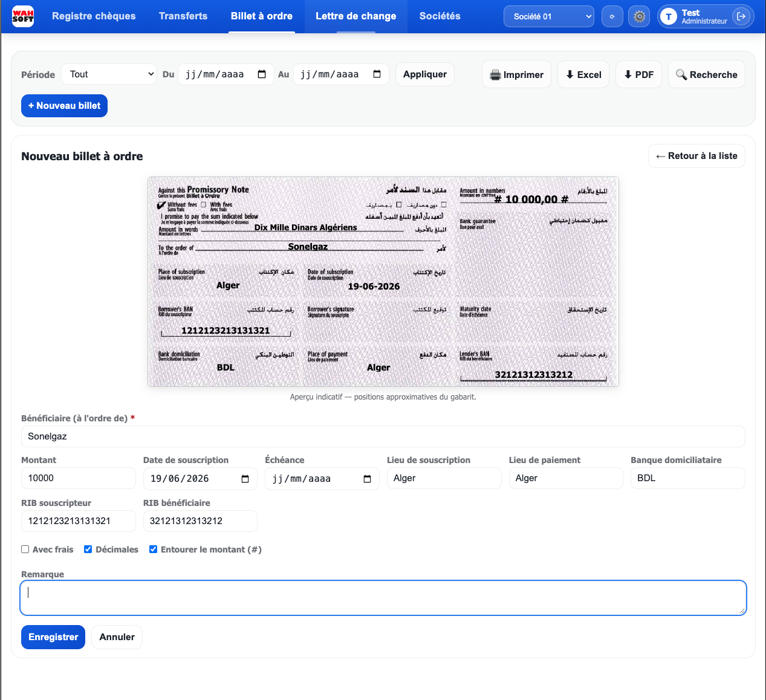Screen dimensions: 766x700
Task: Click the logout arrow icon
Action: pyautogui.click(x=741, y=16)
